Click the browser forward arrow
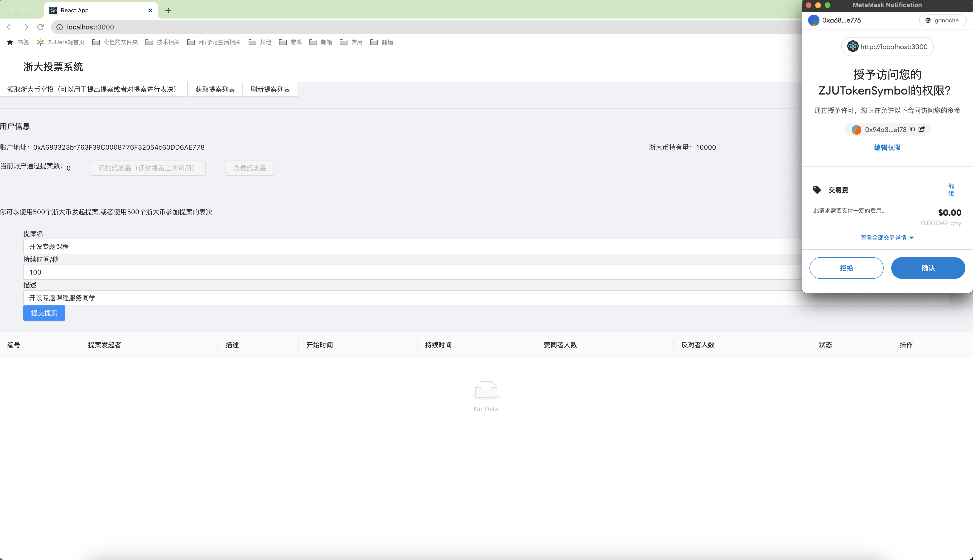 [x=25, y=27]
